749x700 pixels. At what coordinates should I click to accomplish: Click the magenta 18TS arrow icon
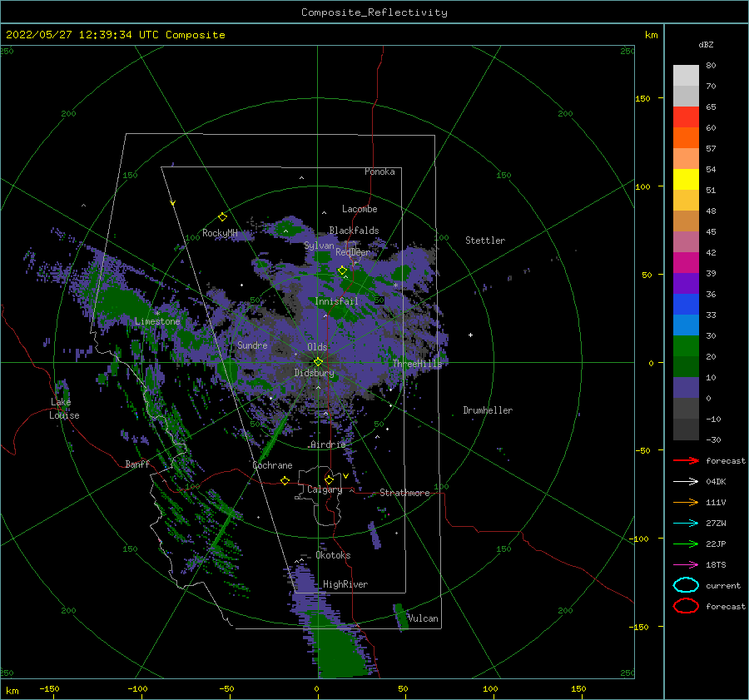coord(686,565)
